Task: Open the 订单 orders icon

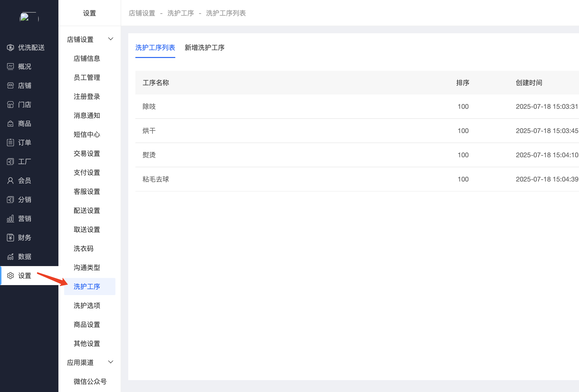Action: click(x=10, y=143)
